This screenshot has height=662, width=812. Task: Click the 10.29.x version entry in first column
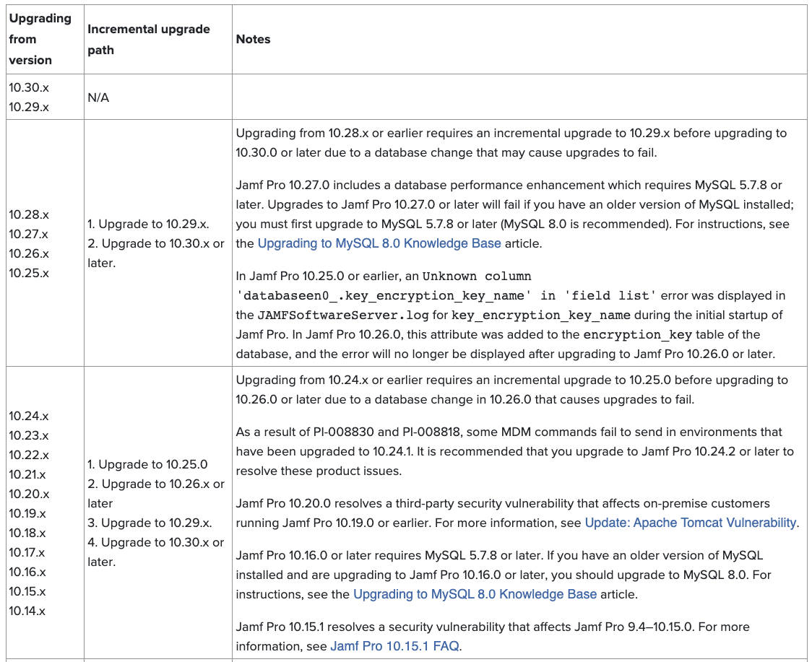29,107
